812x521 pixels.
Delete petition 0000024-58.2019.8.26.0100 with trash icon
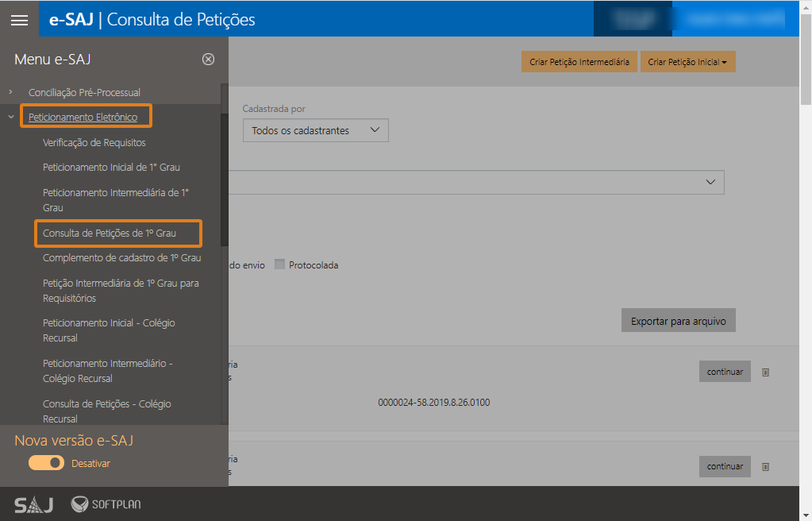pyautogui.click(x=765, y=372)
